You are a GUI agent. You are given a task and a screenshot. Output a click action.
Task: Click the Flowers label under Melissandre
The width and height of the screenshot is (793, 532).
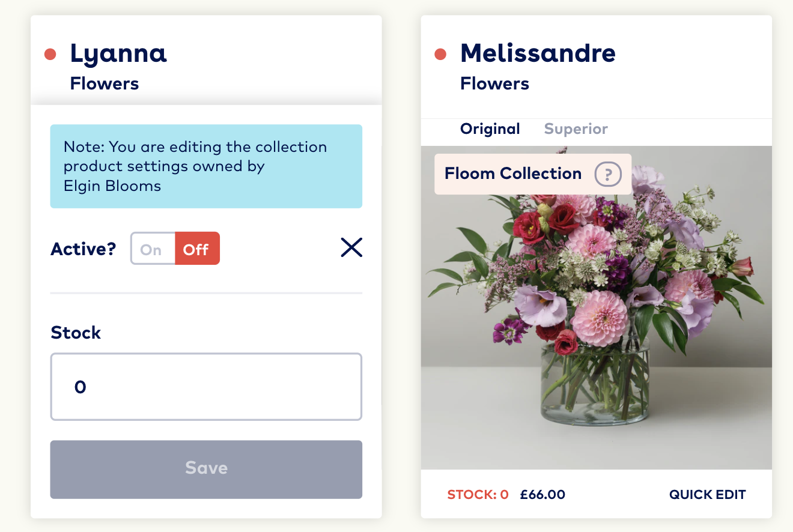click(494, 83)
